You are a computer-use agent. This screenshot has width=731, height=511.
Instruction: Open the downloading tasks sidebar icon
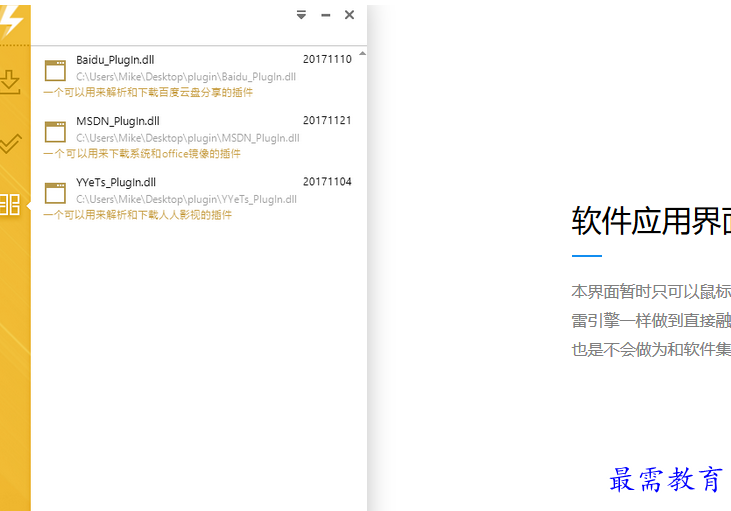point(9,82)
